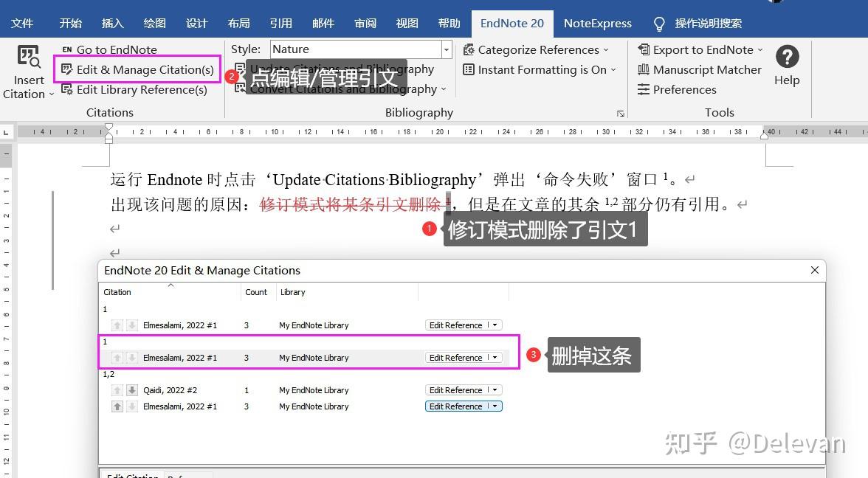Click the Bibliography panel launcher arrow

tap(621, 114)
